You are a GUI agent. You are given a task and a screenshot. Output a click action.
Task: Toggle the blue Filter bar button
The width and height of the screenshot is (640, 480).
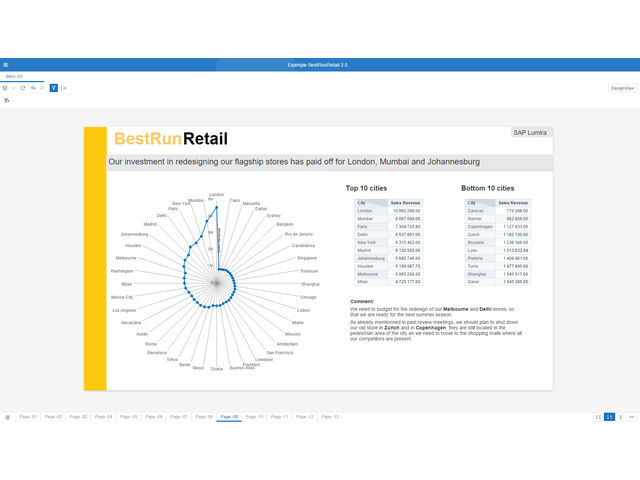[53, 88]
